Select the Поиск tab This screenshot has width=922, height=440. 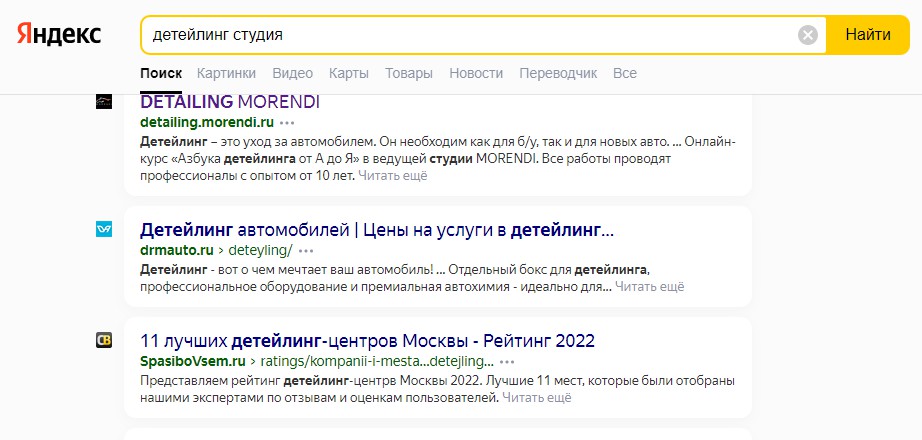(161, 74)
